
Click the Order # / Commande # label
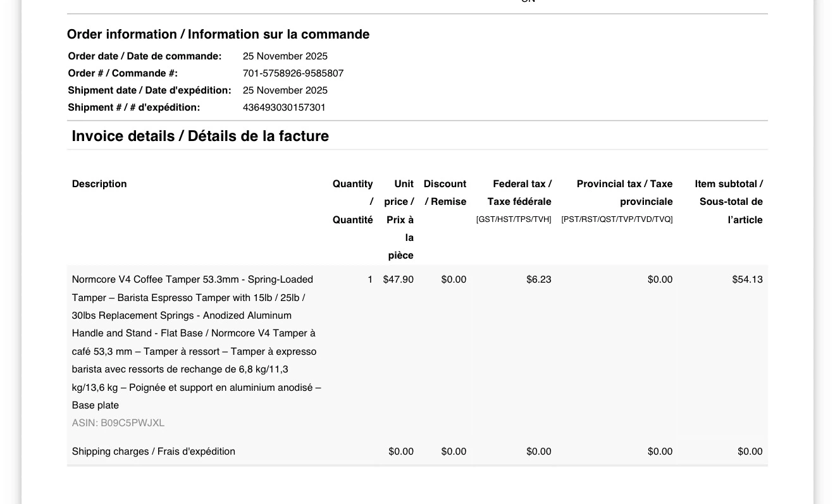coord(123,73)
